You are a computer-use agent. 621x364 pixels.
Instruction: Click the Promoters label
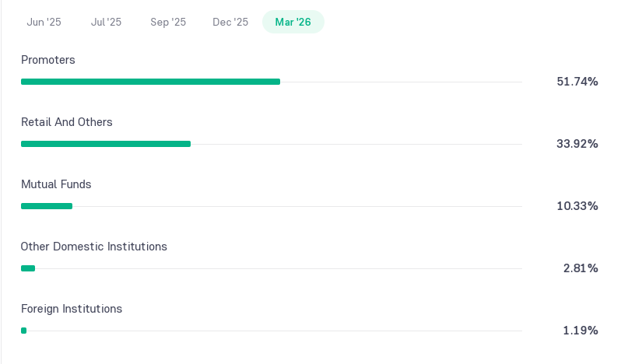pyautogui.click(x=48, y=60)
